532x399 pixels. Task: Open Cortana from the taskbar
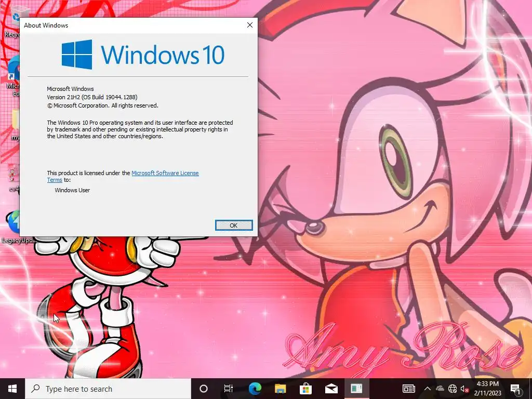tap(204, 389)
